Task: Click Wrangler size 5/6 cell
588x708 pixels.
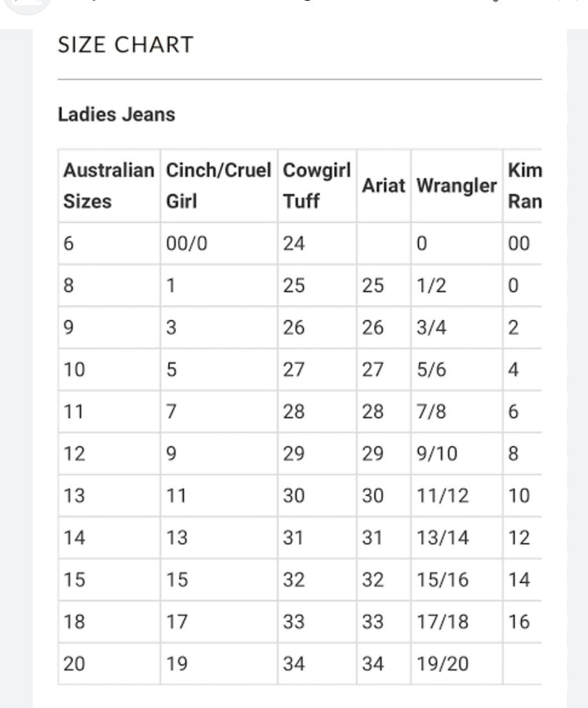Action: pyautogui.click(x=431, y=370)
